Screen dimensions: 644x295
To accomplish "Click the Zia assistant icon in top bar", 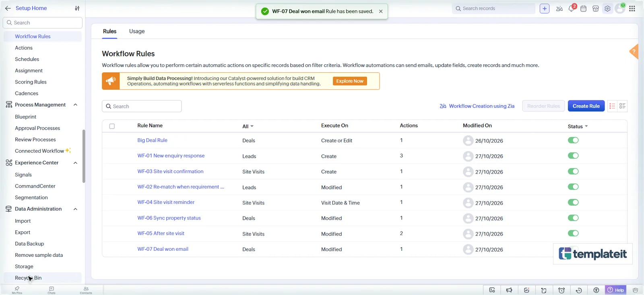I will click(559, 8).
